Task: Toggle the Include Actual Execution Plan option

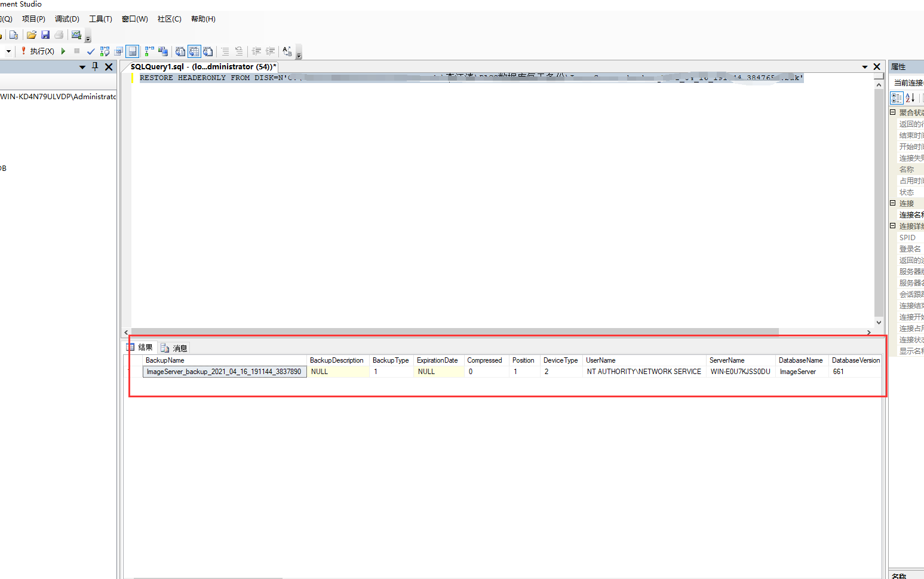Action: [x=149, y=51]
